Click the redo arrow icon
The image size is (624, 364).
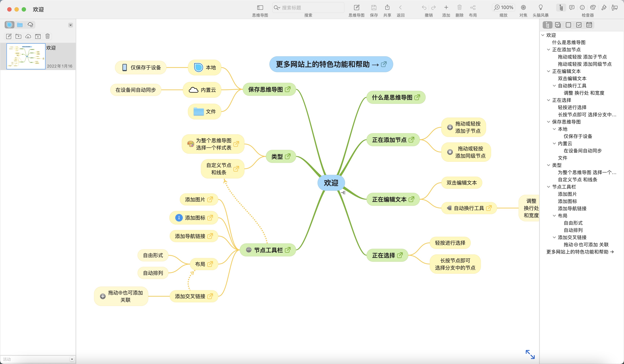pos(433,8)
